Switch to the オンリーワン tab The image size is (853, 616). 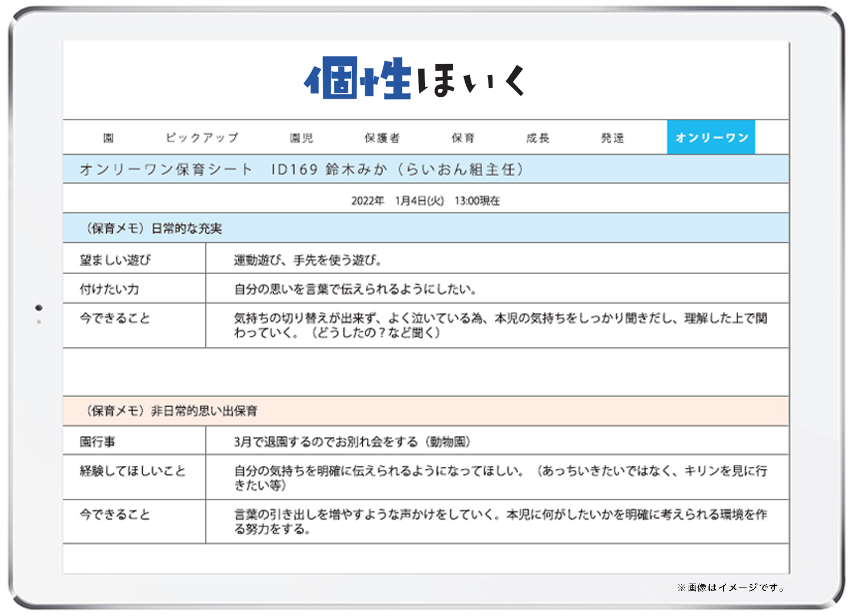[711, 137]
